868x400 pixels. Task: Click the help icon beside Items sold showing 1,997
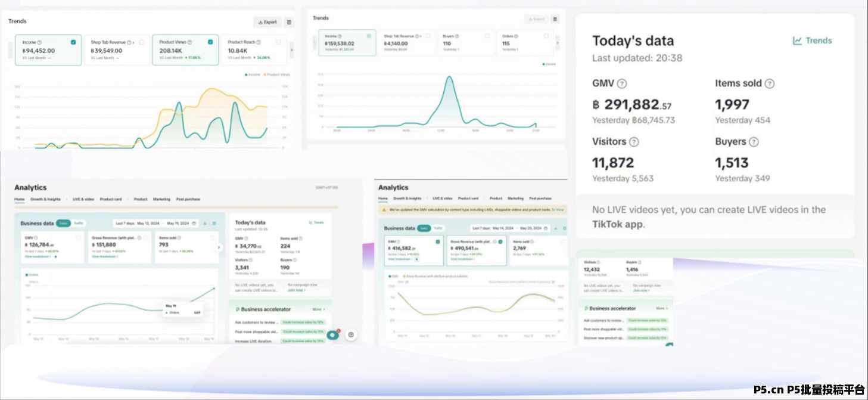click(769, 84)
